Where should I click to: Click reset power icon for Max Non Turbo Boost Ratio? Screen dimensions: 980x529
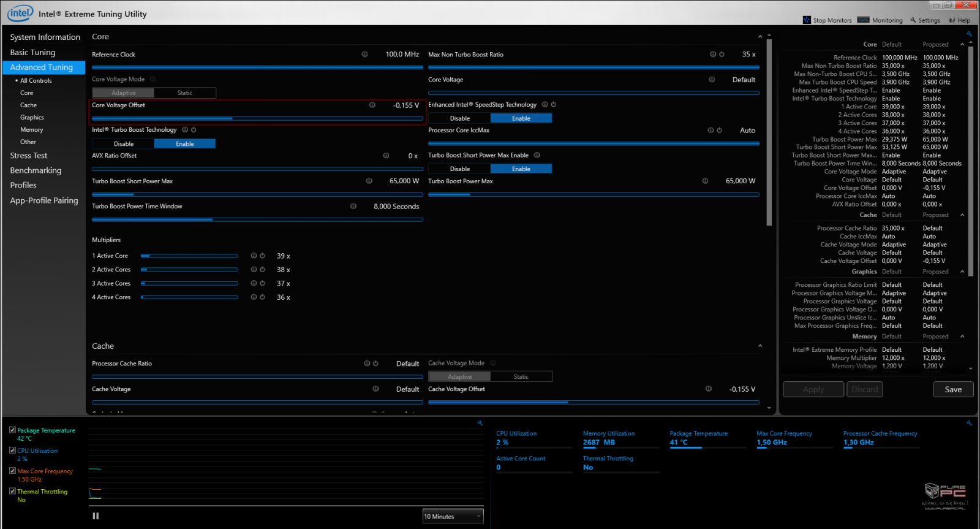(722, 55)
